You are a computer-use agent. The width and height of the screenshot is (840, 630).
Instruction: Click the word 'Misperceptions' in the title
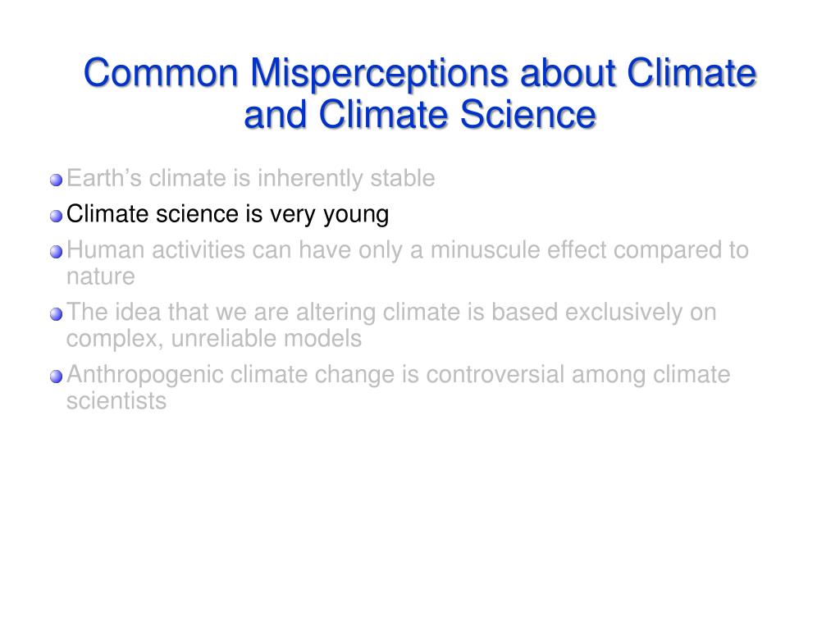379,73
